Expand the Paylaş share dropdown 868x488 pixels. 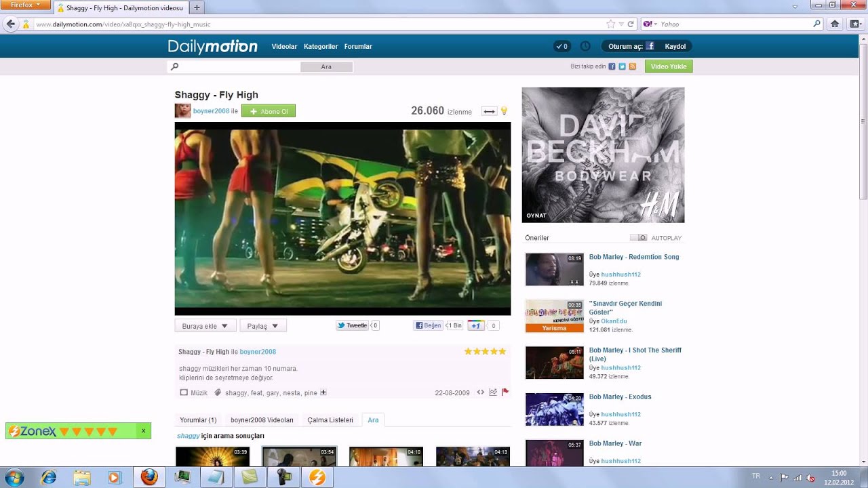[x=263, y=326]
